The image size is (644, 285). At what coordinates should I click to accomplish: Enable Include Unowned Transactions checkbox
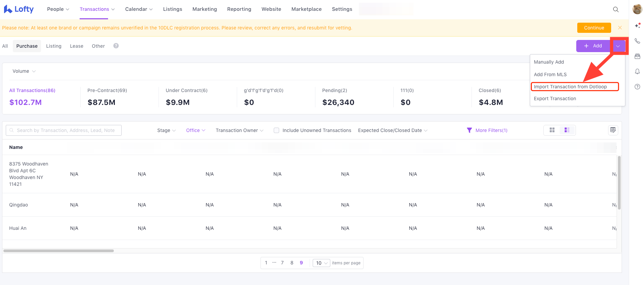[276, 130]
